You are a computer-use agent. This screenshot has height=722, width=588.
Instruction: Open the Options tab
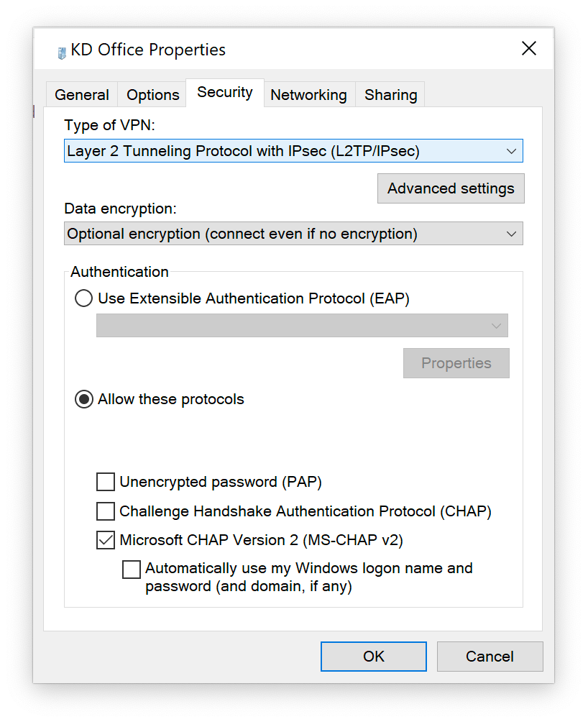(152, 95)
